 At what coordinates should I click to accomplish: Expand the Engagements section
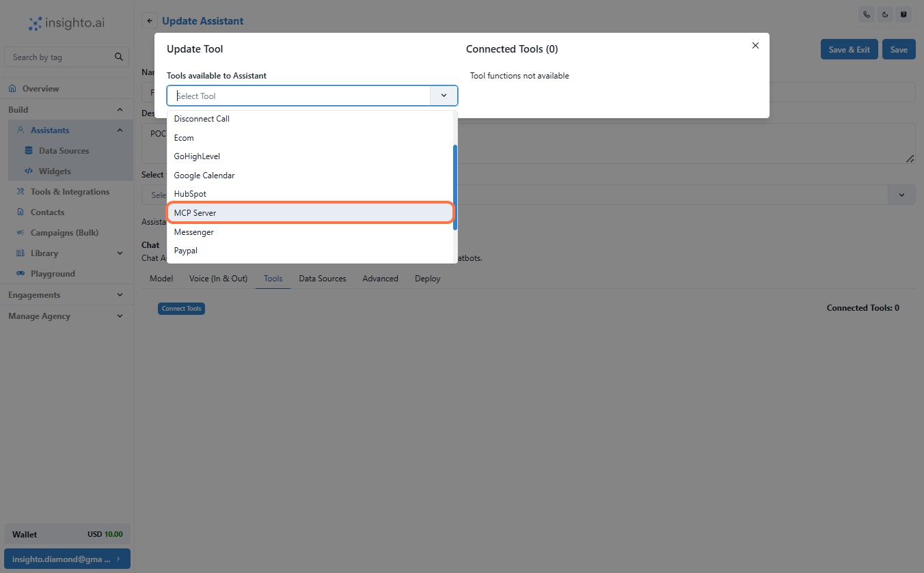66,295
